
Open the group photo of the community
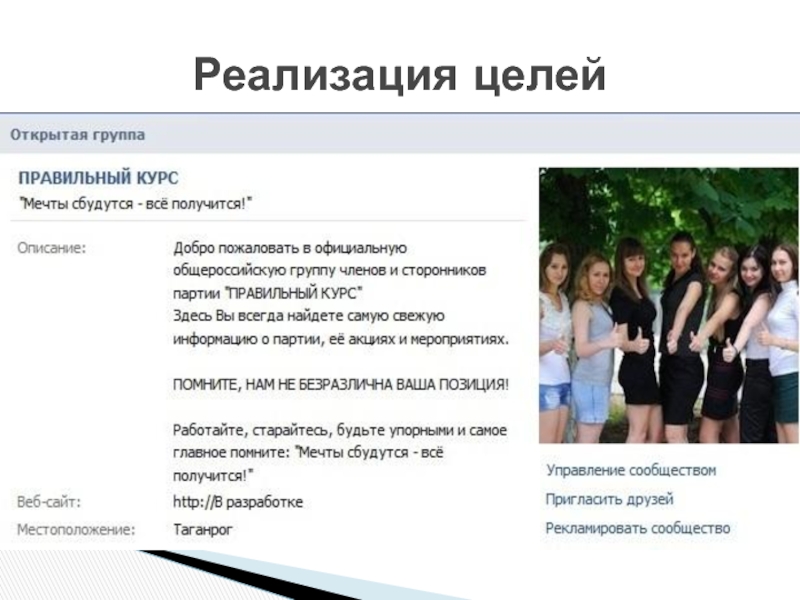(x=668, y=305)
